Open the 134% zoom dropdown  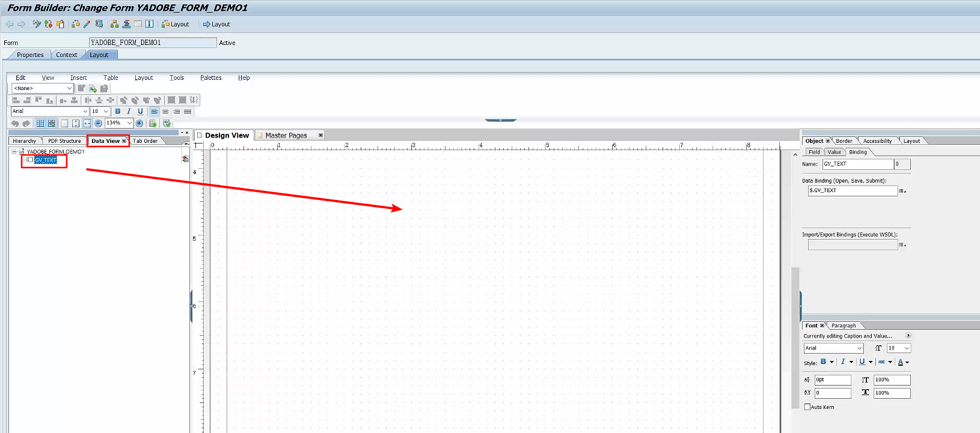point(119,123)
